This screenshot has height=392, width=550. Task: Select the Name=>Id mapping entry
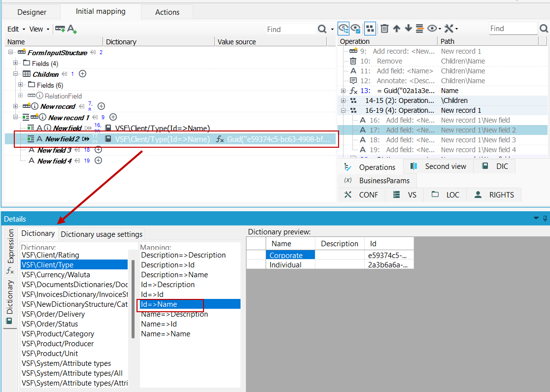[x=190, y=324]
